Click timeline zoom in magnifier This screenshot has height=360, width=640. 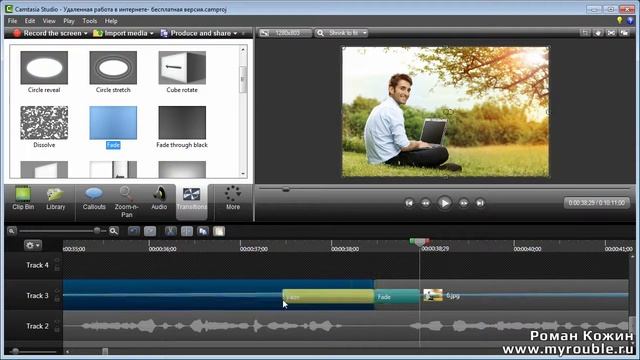pyautogui.click(x=114, y=231)
